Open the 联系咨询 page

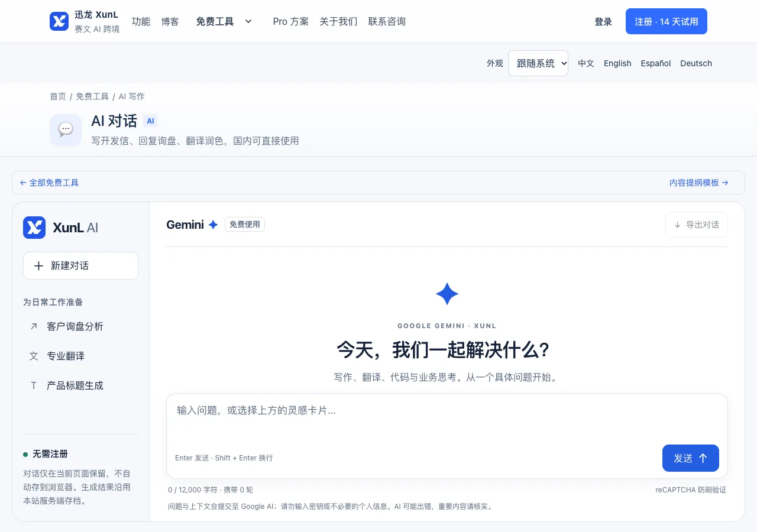(x=387, y=21)
